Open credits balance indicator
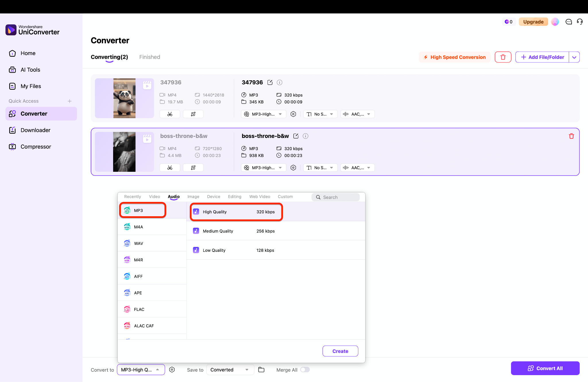Screen dimensions: 588x382 508,22
